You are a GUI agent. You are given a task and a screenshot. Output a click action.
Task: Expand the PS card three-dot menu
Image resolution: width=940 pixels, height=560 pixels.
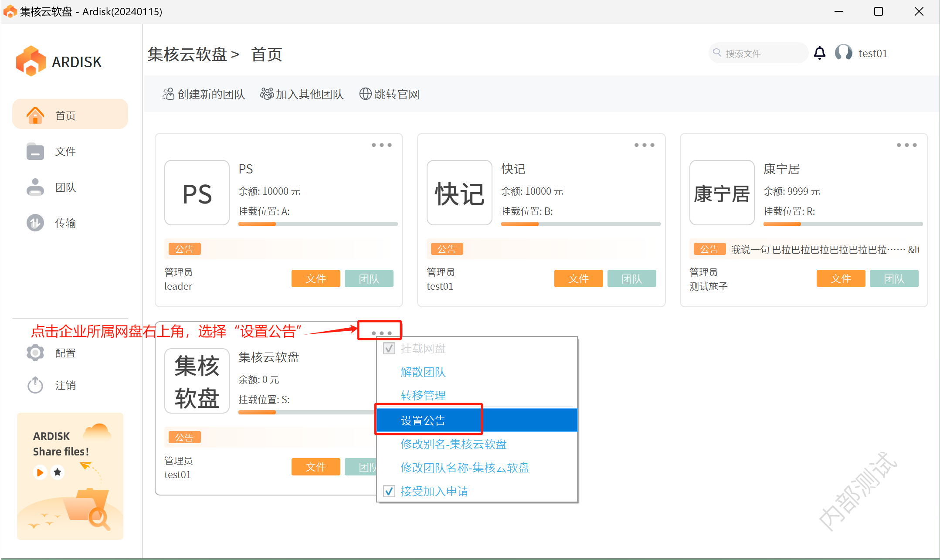[381, 145]
